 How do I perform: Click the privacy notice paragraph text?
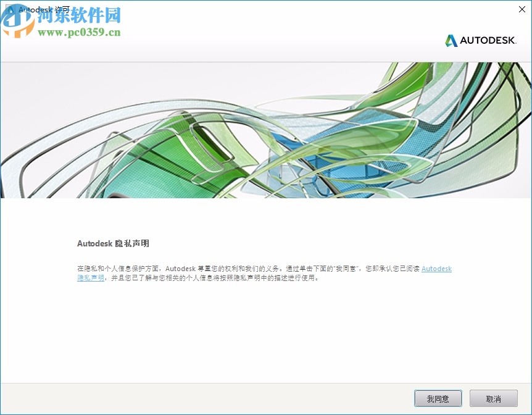247,274
